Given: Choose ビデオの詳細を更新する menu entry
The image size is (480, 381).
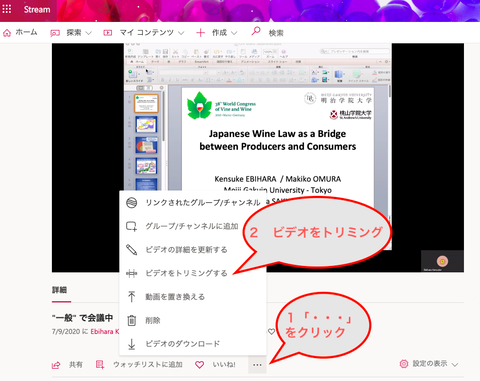Looking at the screenshot, I should click(x=193, y=250).
